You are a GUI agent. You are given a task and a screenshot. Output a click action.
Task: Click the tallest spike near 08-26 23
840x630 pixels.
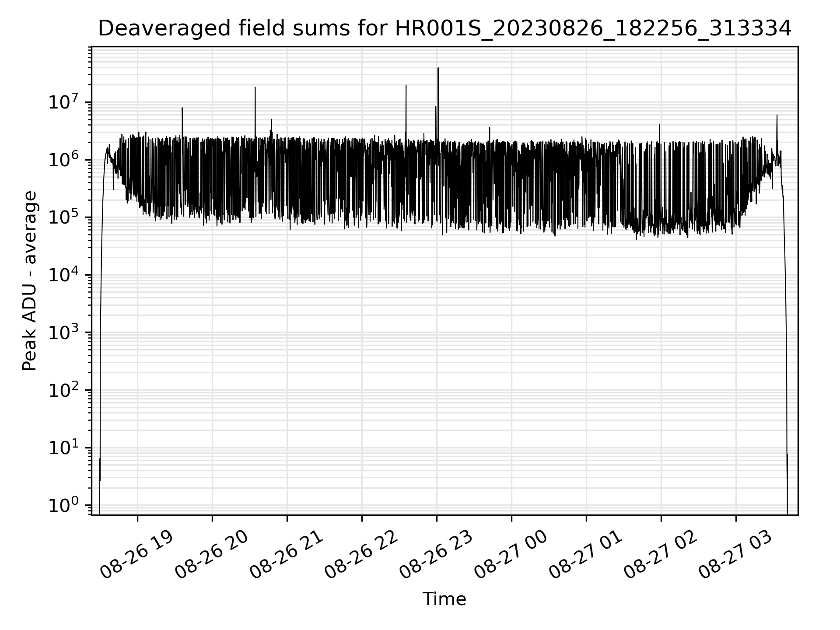tap(438, 69)
